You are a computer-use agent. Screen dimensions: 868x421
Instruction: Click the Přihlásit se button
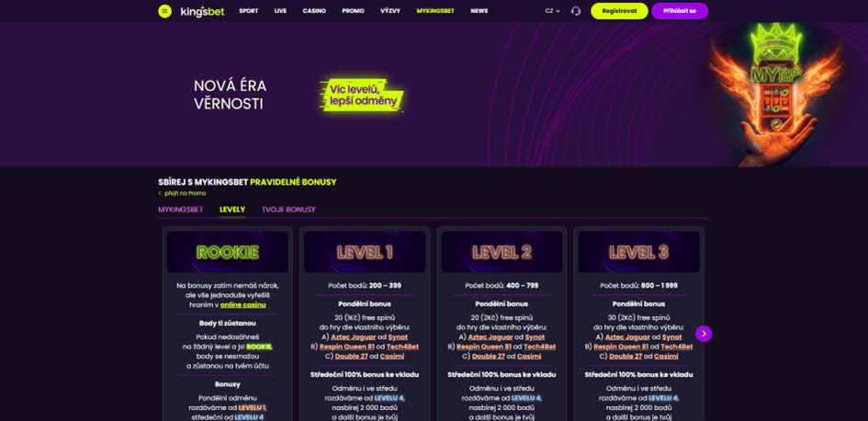tap(680, 11)
